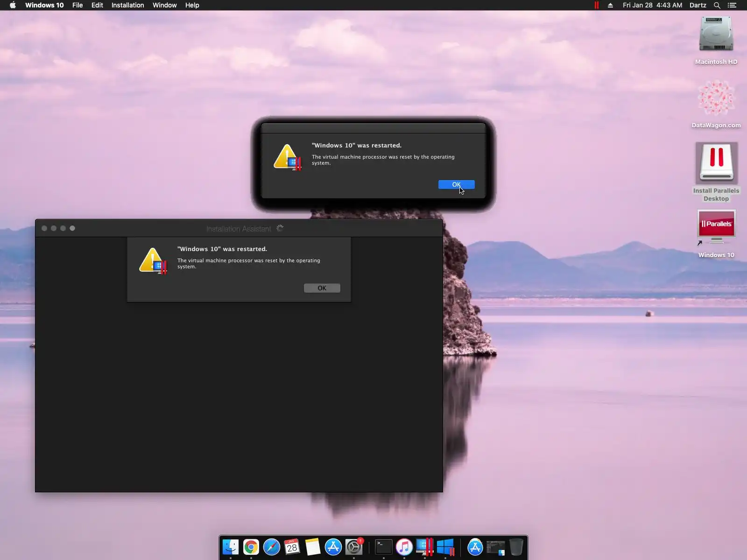
Task: Launch Safari from the Dock
Action: (x=272, y=547)
